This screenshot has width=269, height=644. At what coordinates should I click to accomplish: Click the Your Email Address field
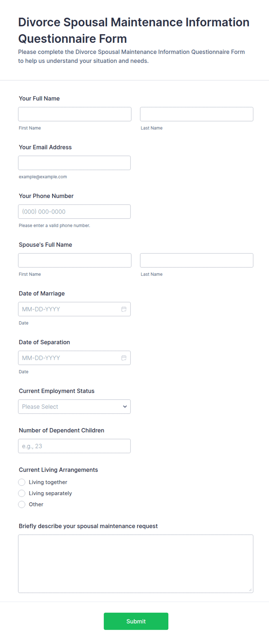pyautogui.click(x=74, y=163)
